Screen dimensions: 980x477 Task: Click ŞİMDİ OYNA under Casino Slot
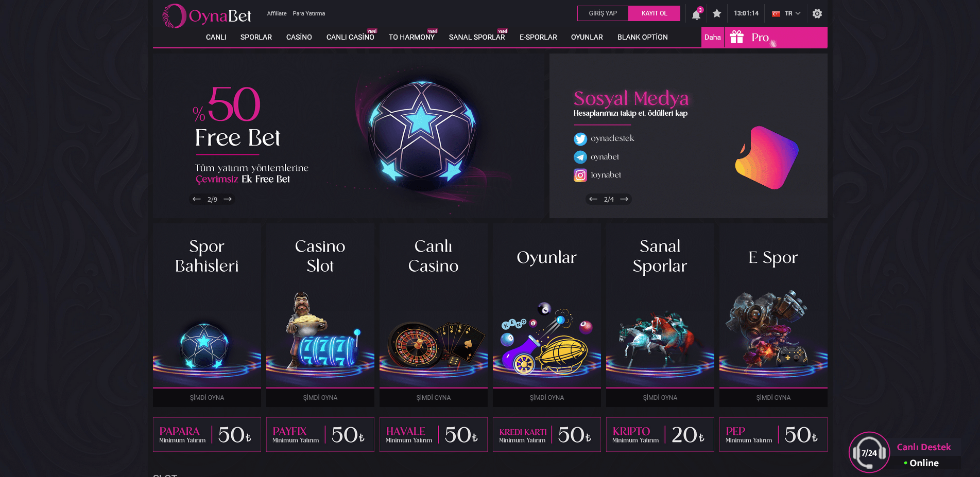[x=320, y=398]
